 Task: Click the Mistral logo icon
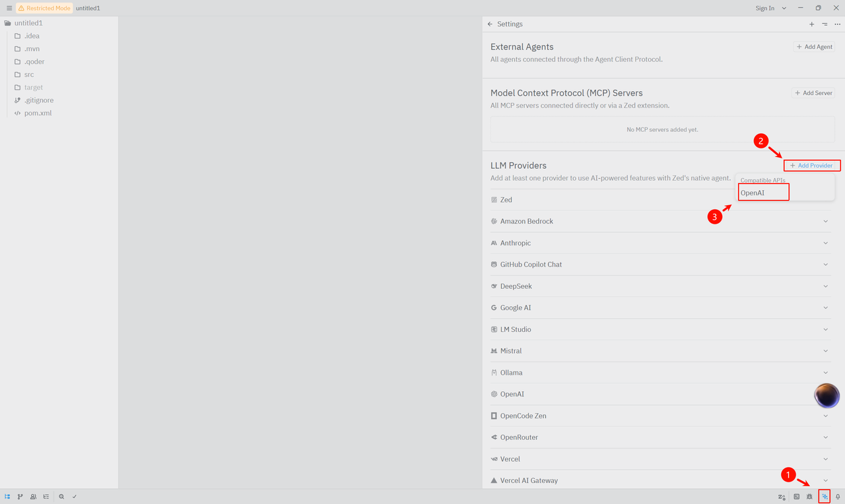pos(494,351)
